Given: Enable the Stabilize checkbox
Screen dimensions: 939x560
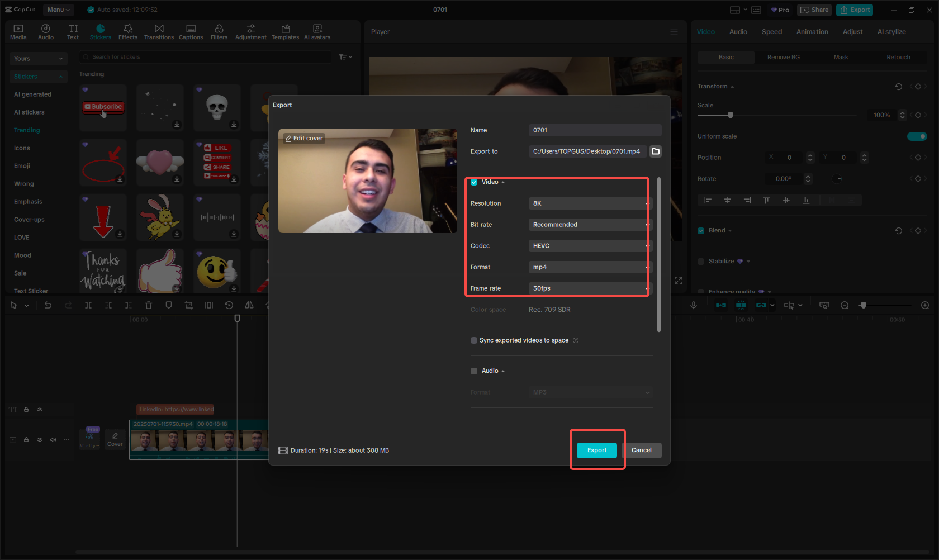Looking at the screenshot, I should (x=701, y=262).
